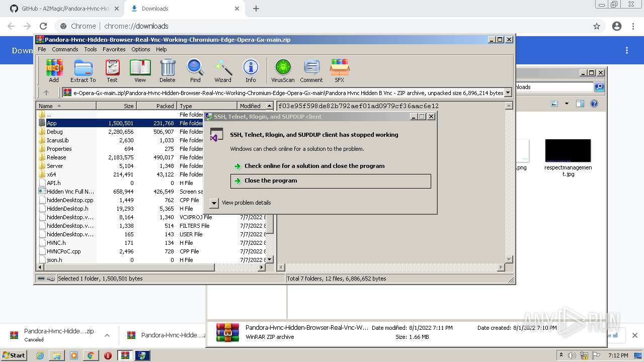Click Close the program option
The width and height of the screenshot is (644, 362).
[331, 181]
